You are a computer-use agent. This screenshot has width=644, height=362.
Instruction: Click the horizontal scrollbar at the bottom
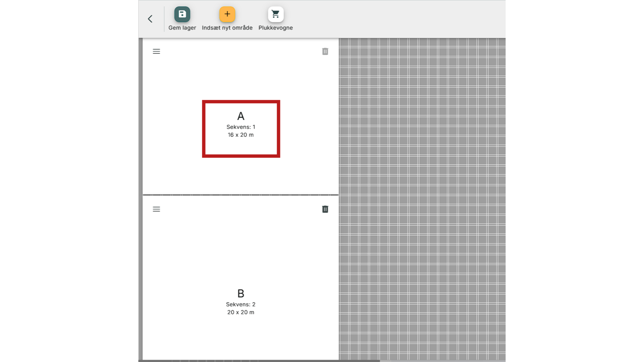(x=259, y=361)
